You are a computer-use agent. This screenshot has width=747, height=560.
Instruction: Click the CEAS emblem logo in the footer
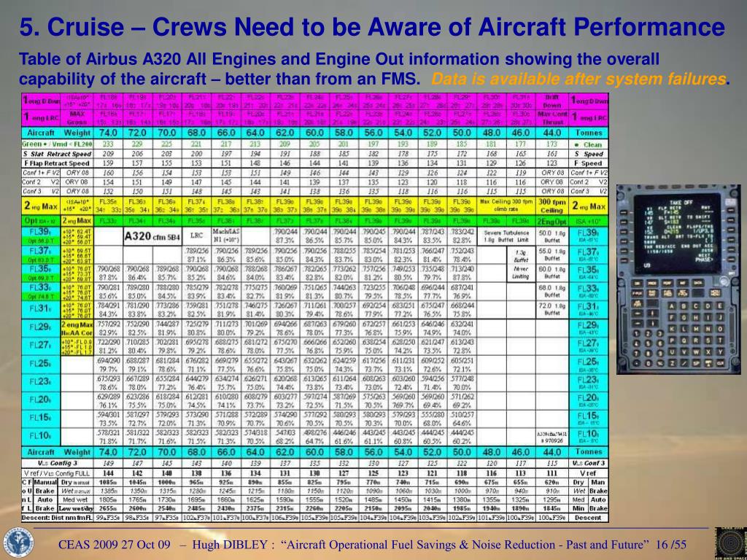point(18,544)
